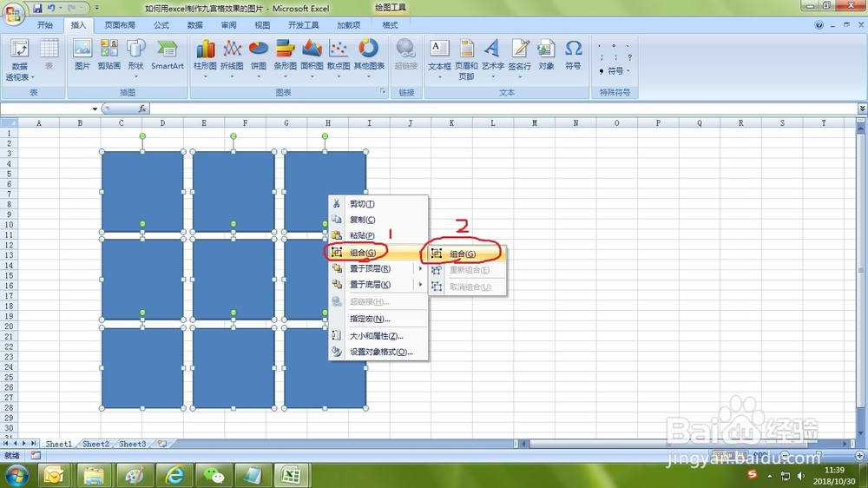Insert WordArt (艺术字)

[493, 57]
